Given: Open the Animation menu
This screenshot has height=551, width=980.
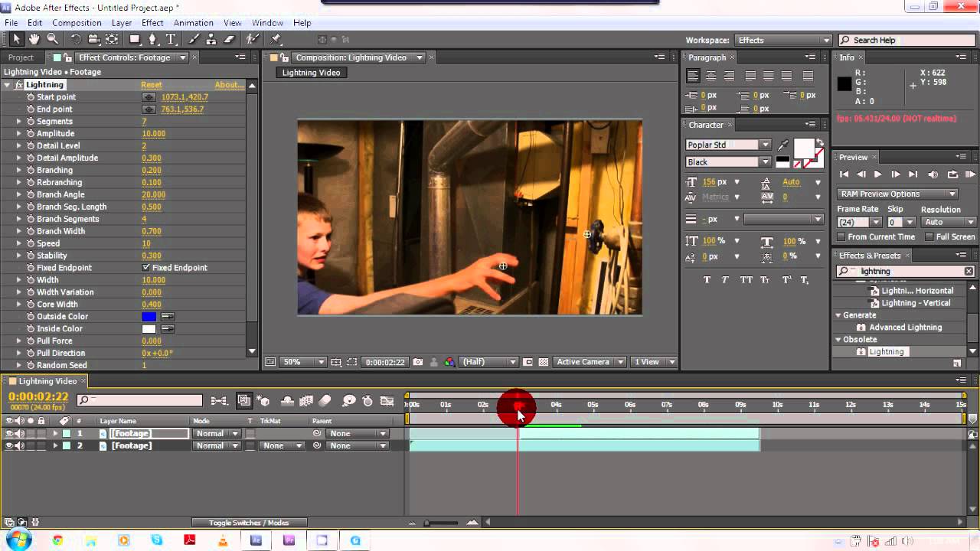Looking at the screenshot, I should coord(193,23).
